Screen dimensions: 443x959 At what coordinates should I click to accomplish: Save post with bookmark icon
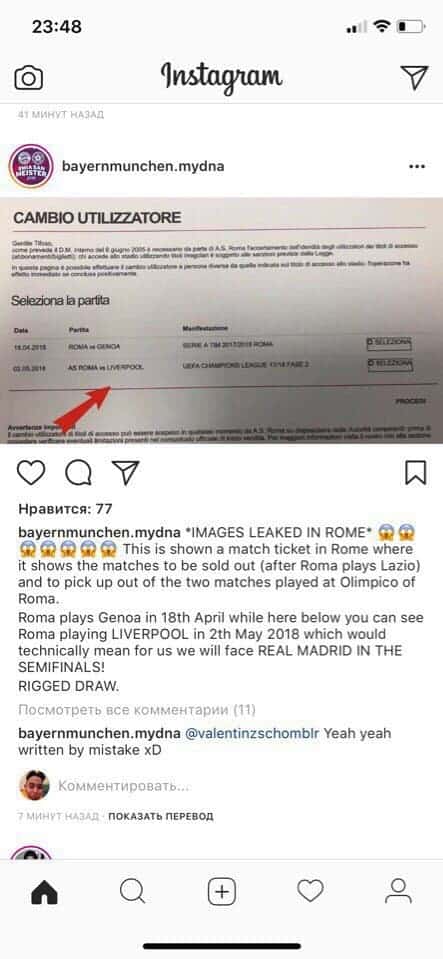pyautogui.click(x=415, y=473)
